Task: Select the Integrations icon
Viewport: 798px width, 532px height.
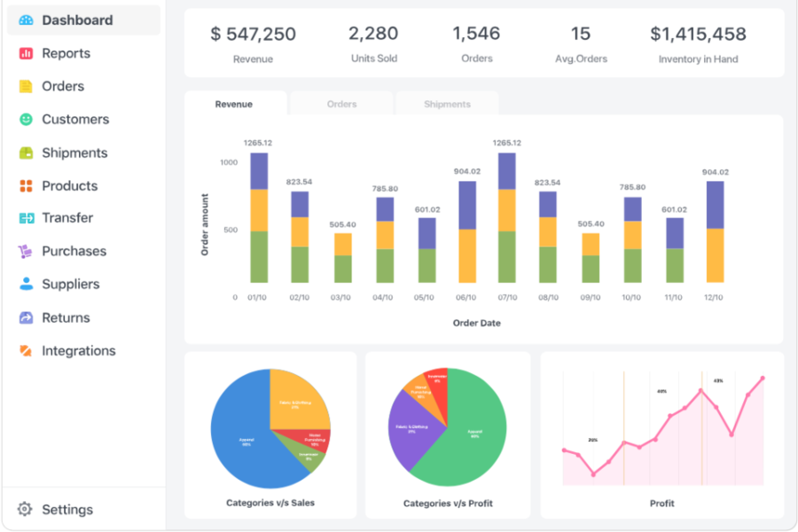Action: (x=27, y=350)
